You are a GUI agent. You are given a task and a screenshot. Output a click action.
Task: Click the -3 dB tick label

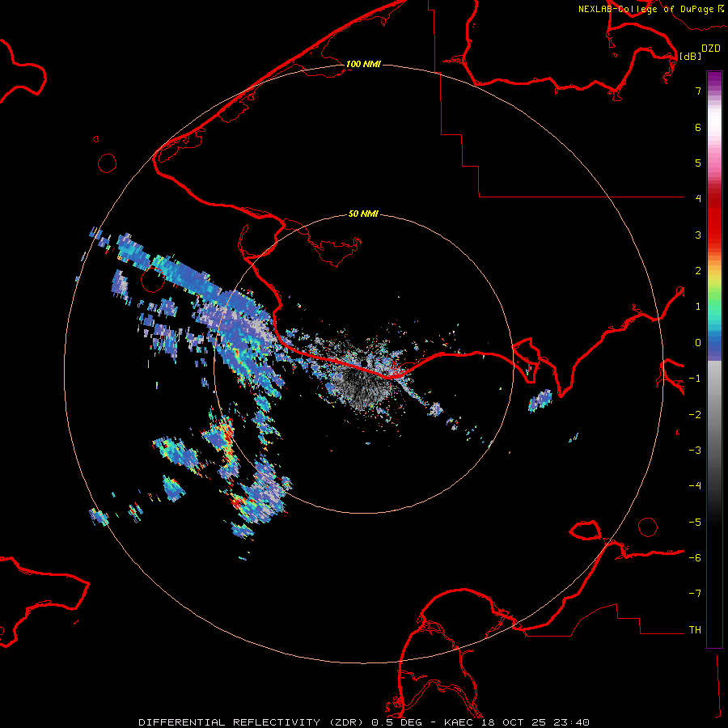[x=695, y=451]
